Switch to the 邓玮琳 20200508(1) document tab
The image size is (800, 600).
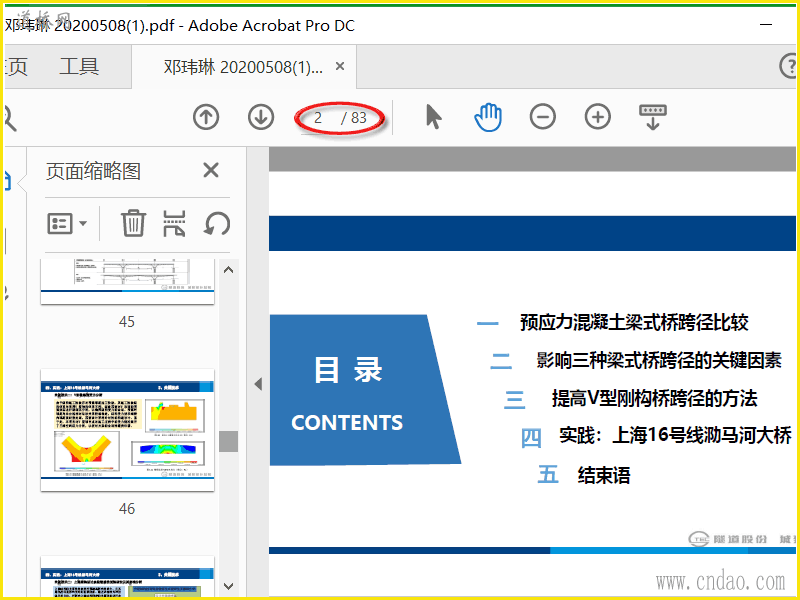click(243, 67)
